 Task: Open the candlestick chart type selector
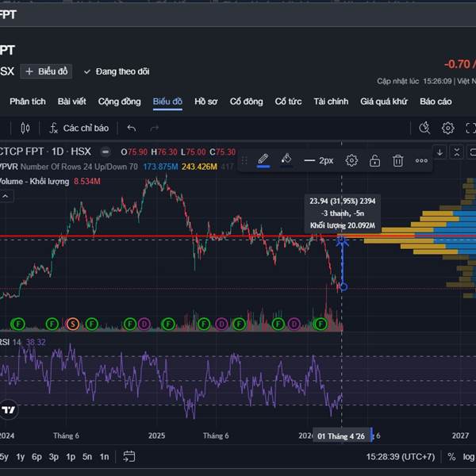[x=25, y=128]
